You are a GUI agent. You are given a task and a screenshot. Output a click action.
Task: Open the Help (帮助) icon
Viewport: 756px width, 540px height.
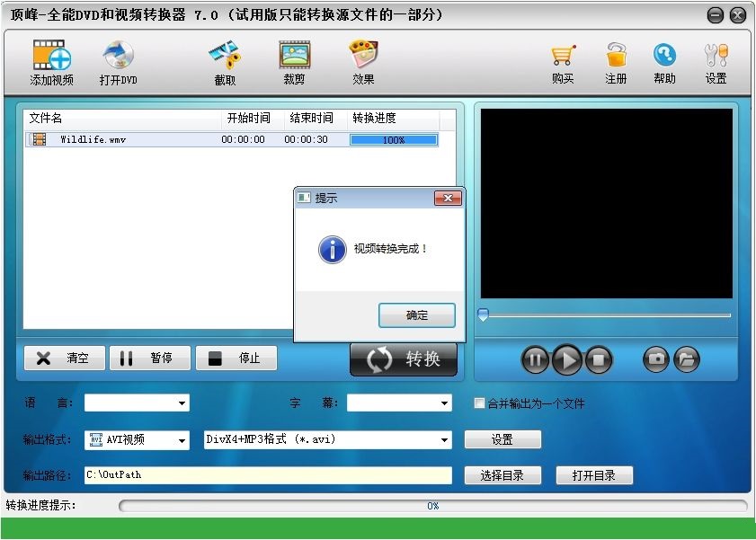click(664, 57)
